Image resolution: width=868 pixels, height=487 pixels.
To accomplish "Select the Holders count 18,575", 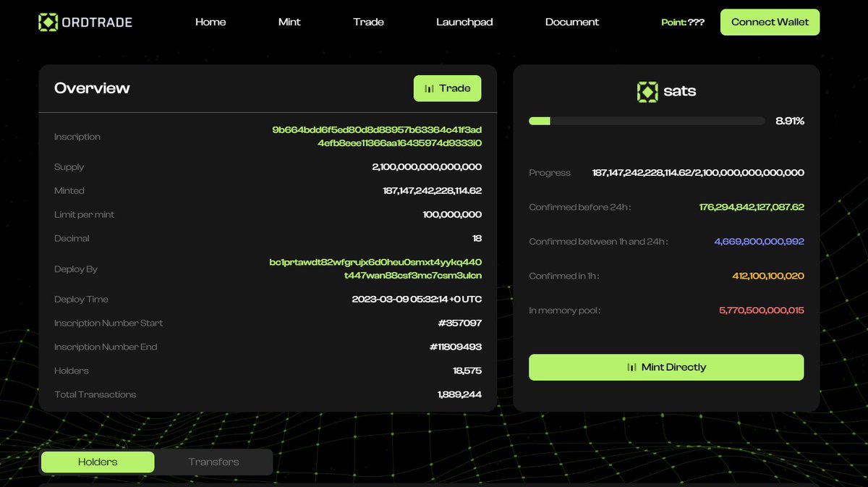I will pyautogui.click(x=467, y=370).
